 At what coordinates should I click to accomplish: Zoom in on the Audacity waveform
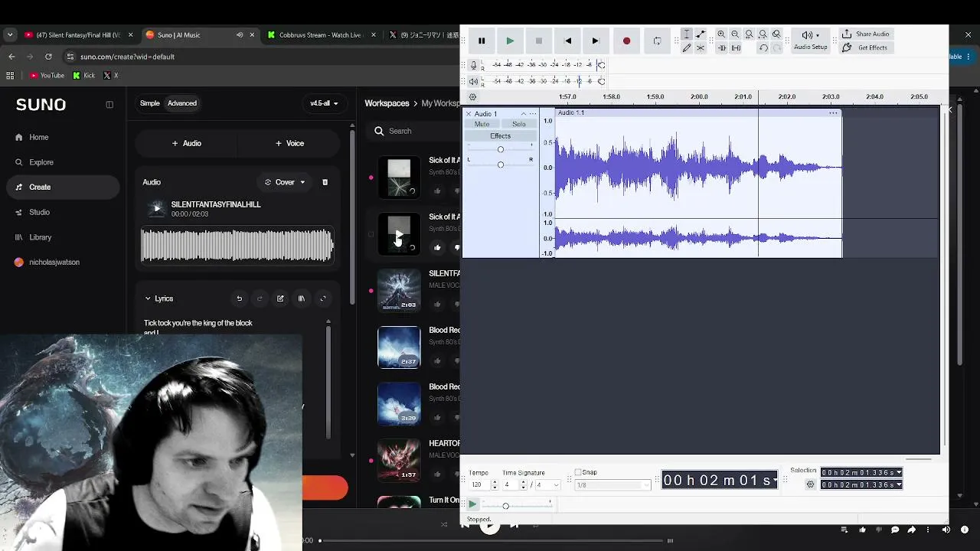click(721, 34)
